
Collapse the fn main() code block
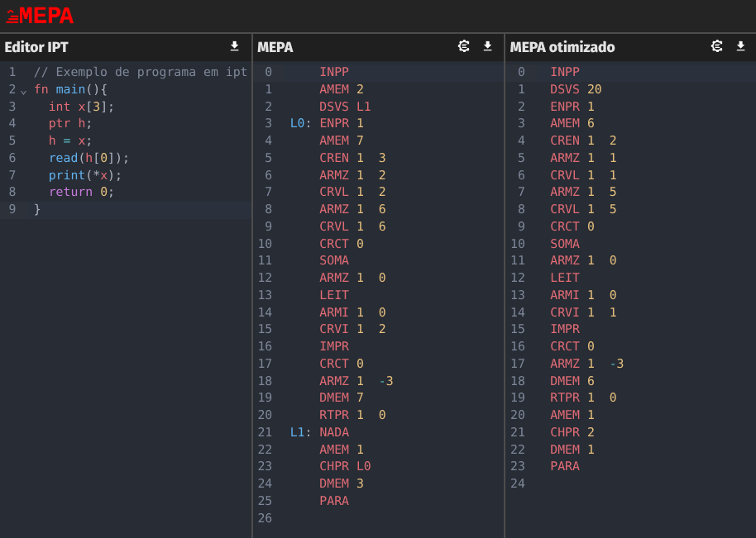[23, 89]
